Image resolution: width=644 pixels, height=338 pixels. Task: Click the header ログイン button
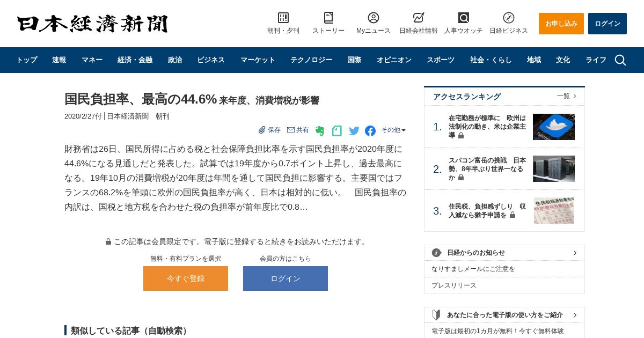pos(608,24)
